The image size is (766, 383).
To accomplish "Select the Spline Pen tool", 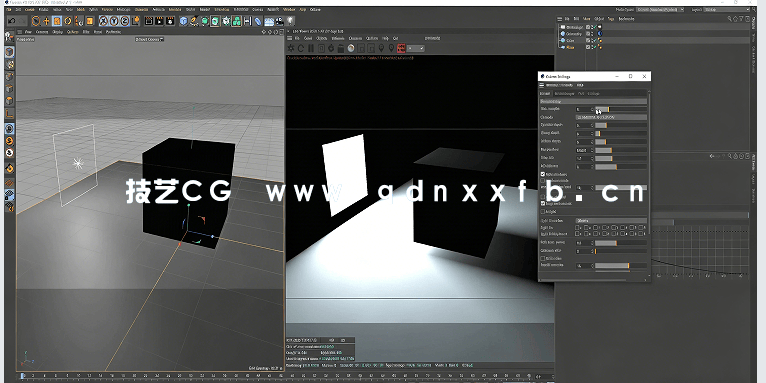I will (x=193, y=21).
